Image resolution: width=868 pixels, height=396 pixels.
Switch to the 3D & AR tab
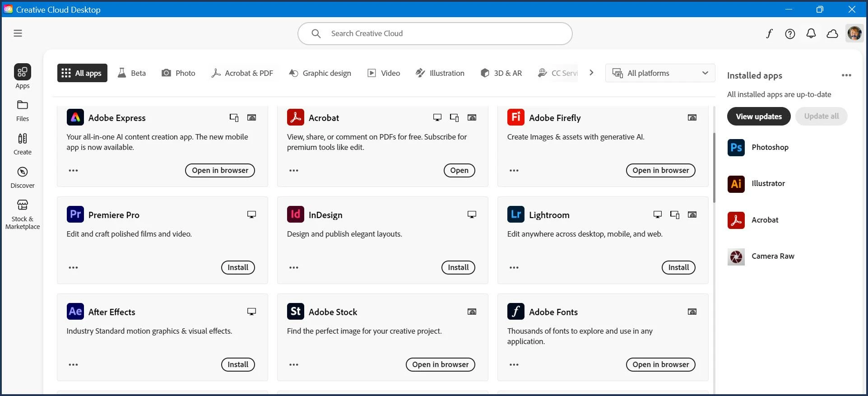(x=501, y=73)
